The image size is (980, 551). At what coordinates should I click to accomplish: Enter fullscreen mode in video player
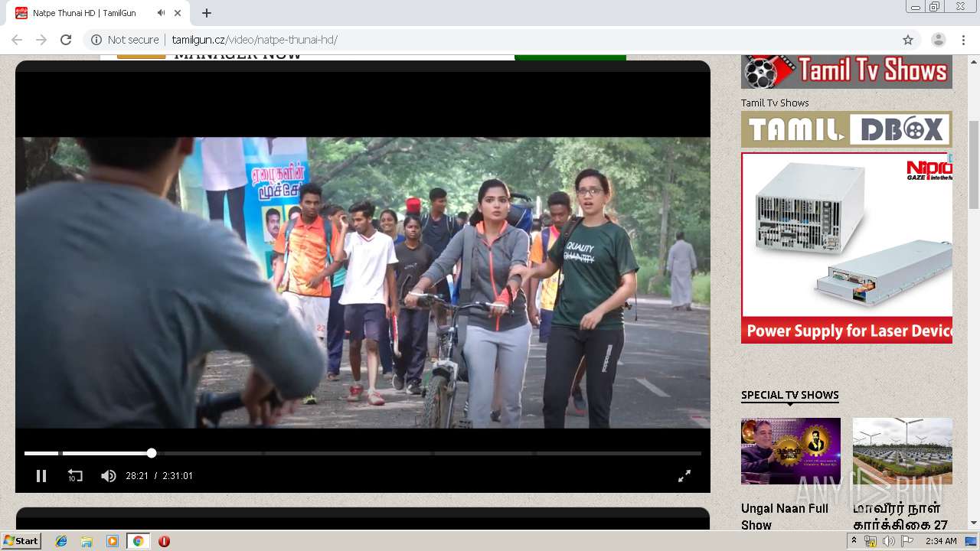tap(684, 476)
